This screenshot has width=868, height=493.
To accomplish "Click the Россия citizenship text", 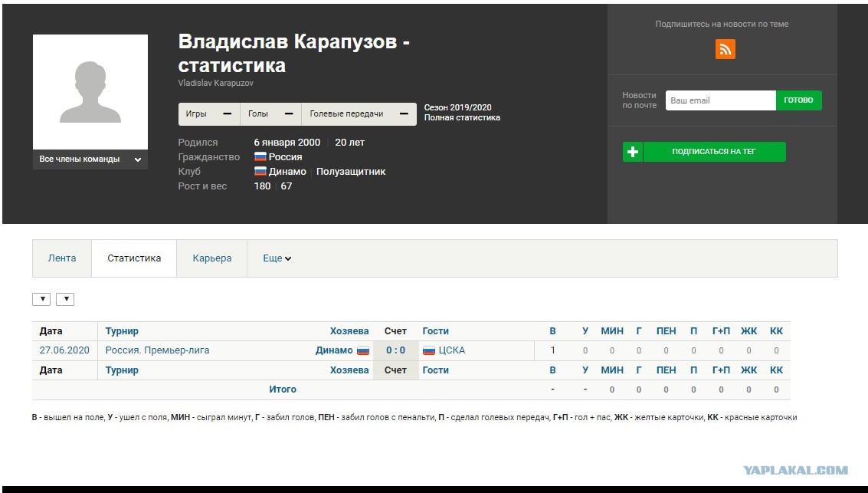I will (285, 156).
